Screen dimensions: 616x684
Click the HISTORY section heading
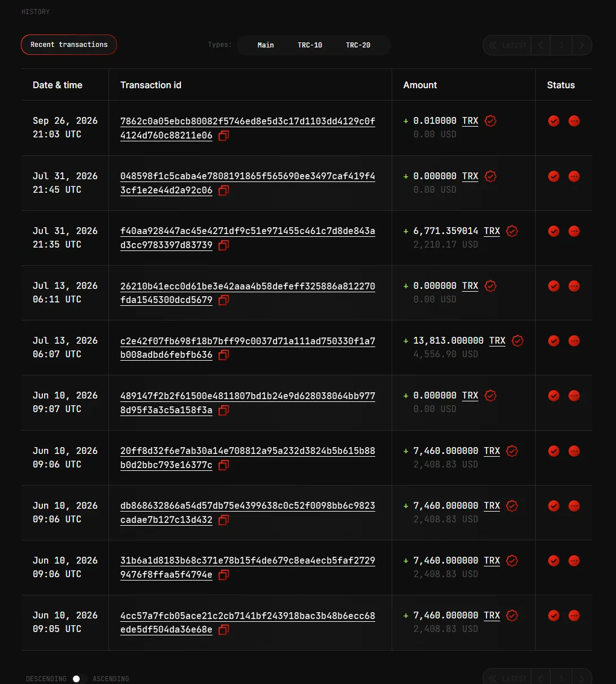click(x=36, y=12)
